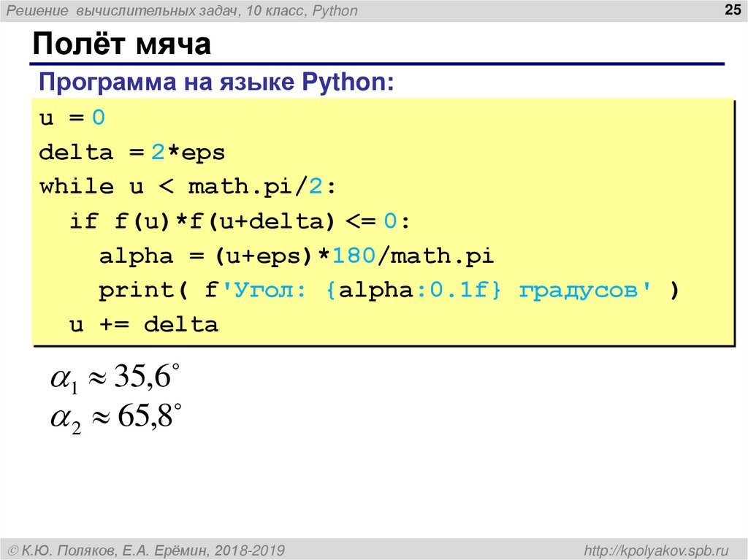Click the code line 'u += delta'
This screenshot has height=560, width=748.
point(144,325)
